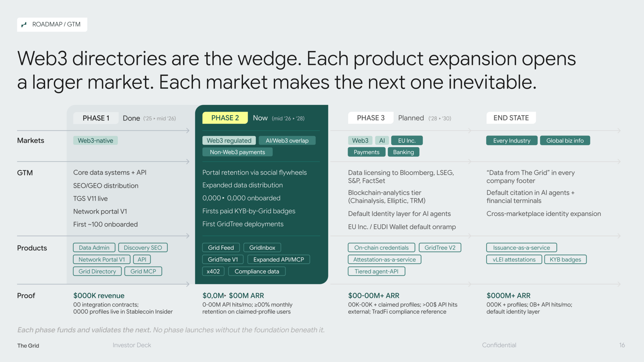Select the GridTree V2 chip

(x=440, y=248)
